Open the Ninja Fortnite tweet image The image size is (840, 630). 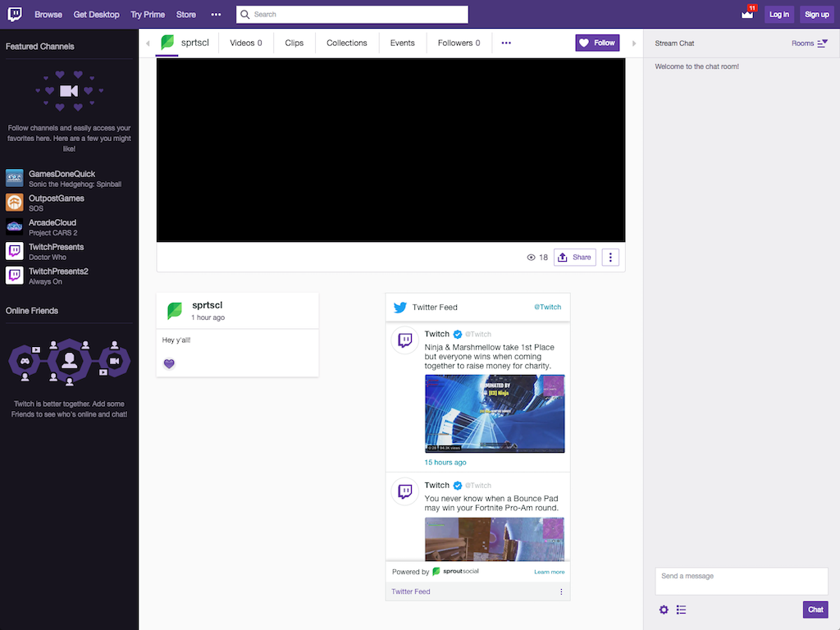click(495, 413)
